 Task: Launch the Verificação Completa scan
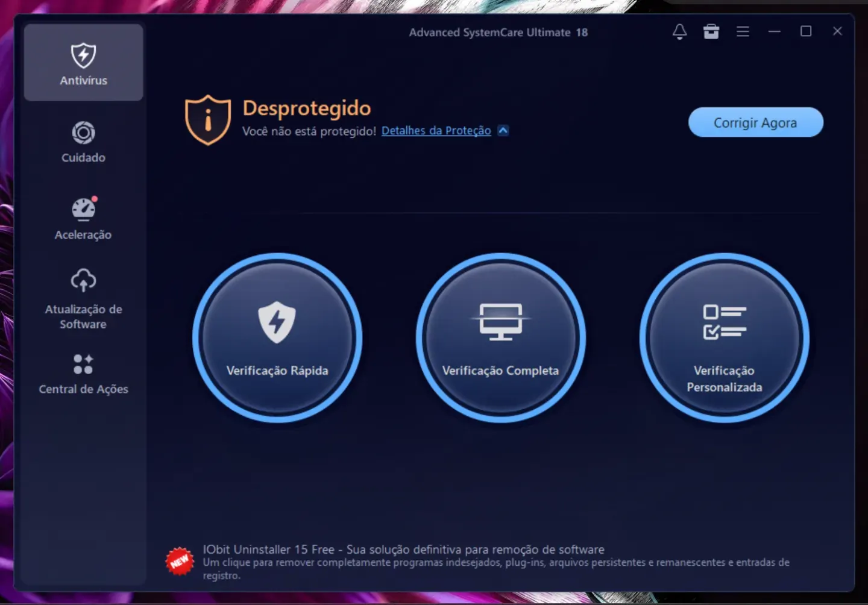tap(500, 338)
